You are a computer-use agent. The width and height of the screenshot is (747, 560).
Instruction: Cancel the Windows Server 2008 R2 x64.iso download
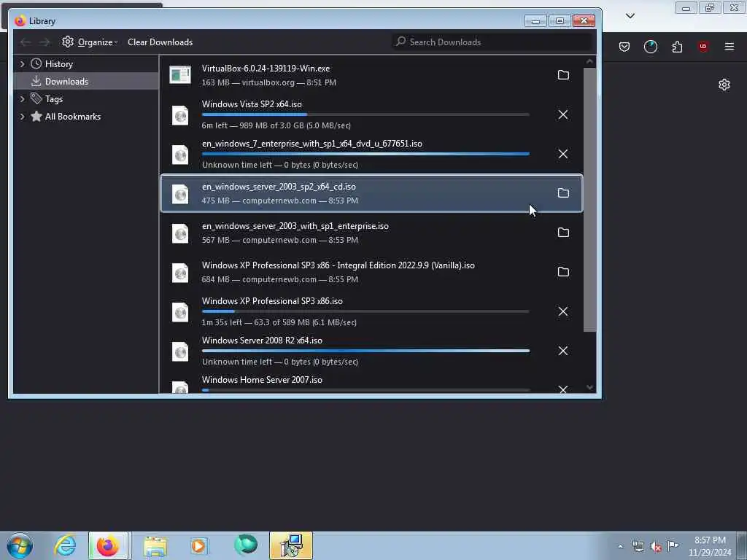click(563, 351)
